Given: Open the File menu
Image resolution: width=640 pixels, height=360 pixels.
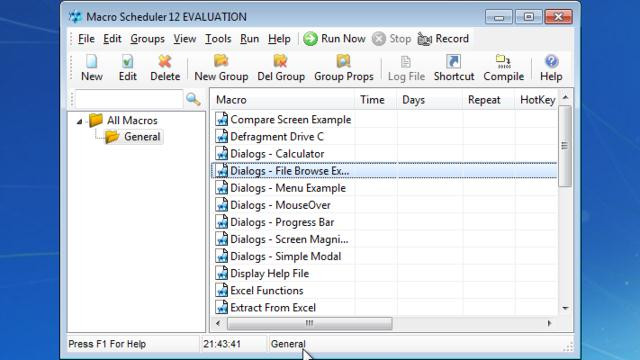Looking at the screenshot, I should coord(86,39).
